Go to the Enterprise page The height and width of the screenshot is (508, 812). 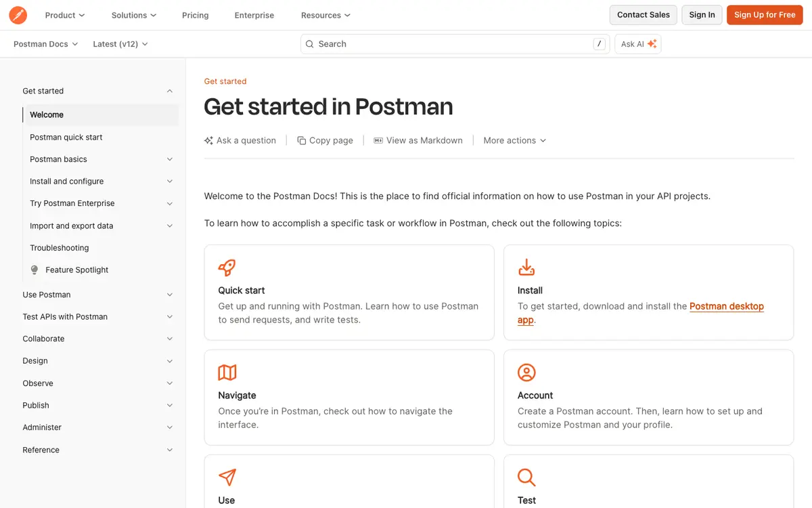coord(254,15)
